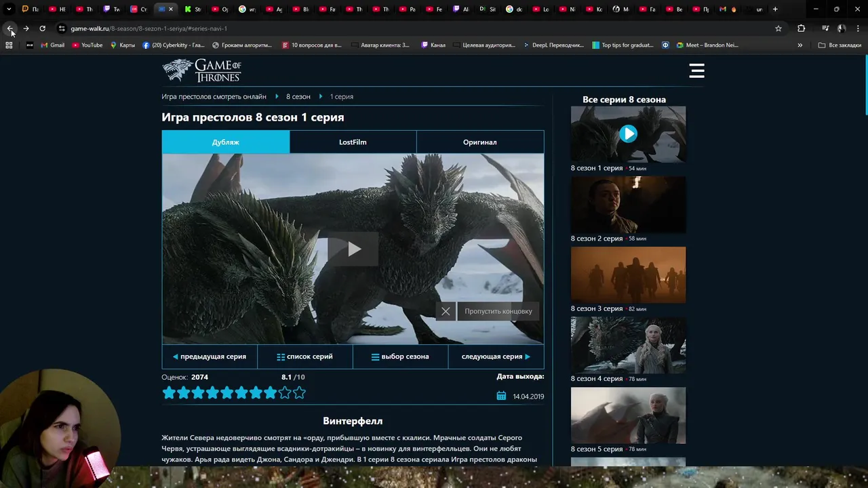Open 8 сезон 4 серия thumbnail
The width and height of the screenshot is (868, 488).
pyautogui.click(x=628, y=345)
